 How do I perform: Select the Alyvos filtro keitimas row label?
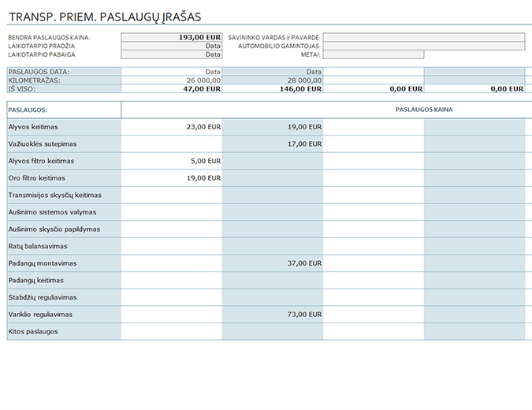[x=64, y=161]
